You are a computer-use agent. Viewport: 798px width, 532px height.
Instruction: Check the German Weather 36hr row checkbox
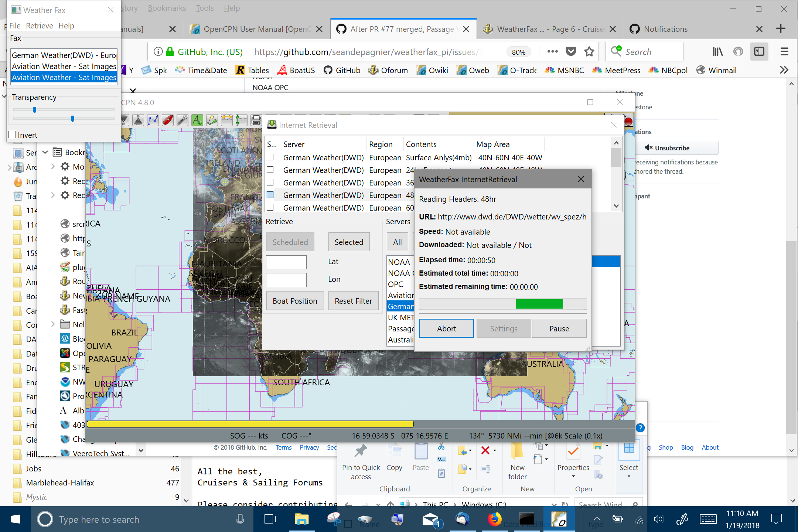pos(270,183)
